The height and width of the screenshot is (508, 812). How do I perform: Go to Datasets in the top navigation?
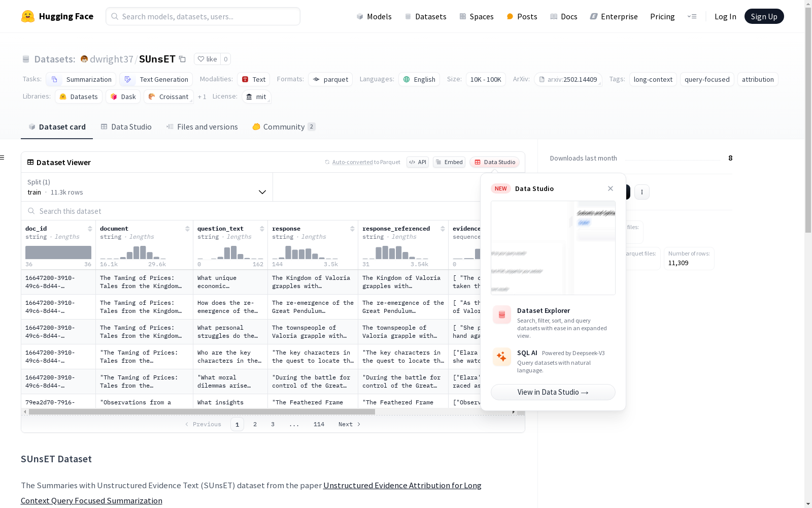pyautogui.click(x=425, y=16)
